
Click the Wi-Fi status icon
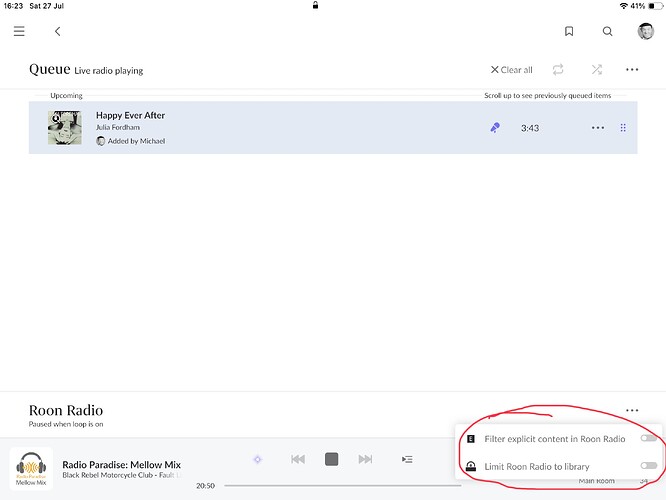tap(624, 6)
